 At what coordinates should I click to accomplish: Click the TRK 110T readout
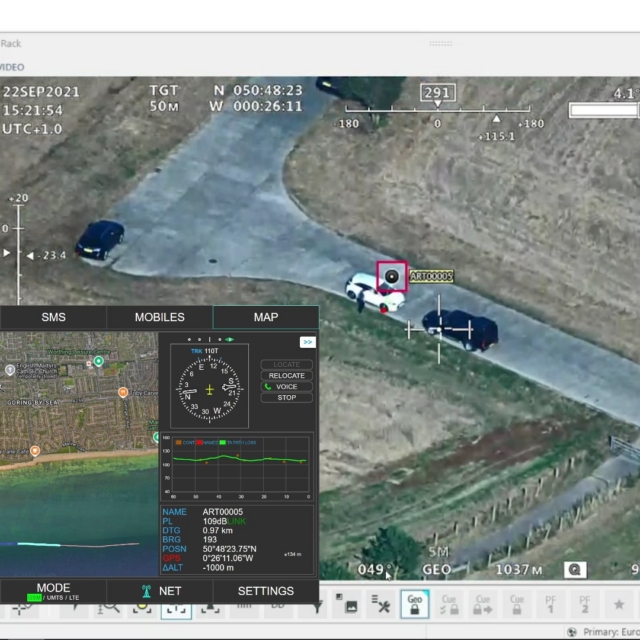tap(204, 351)
